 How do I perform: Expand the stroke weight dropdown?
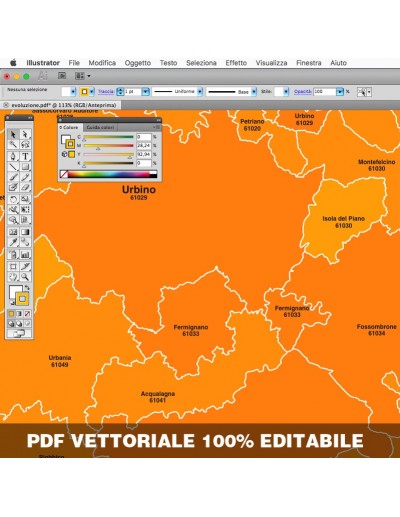click(145, 92)
